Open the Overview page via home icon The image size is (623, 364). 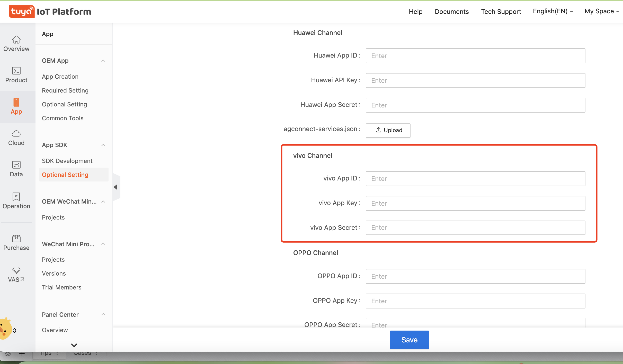coord(16,44)
